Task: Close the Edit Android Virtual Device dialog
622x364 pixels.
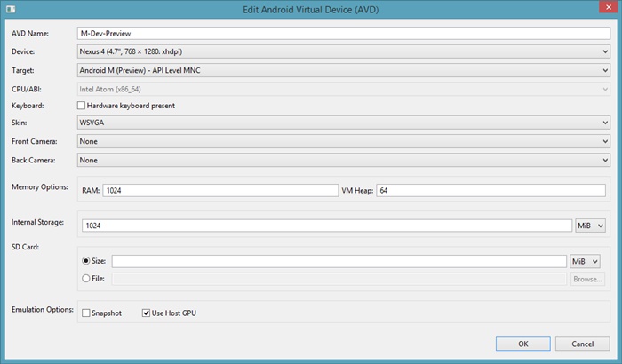Action: [609, 7]
